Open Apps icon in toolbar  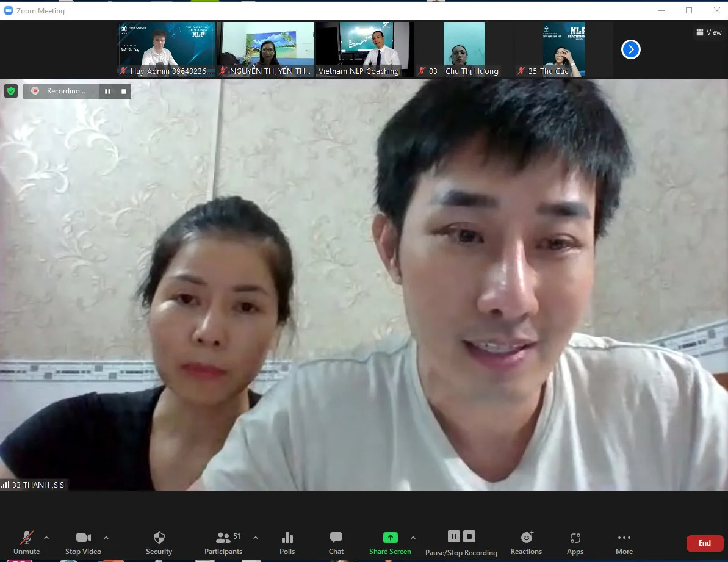coord(575,542)
